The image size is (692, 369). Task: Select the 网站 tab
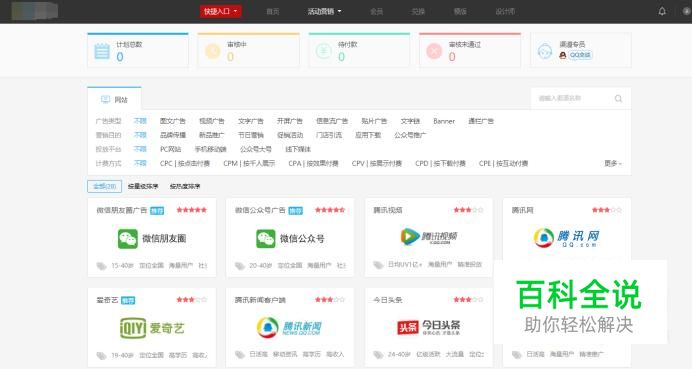tap(114, 99)
